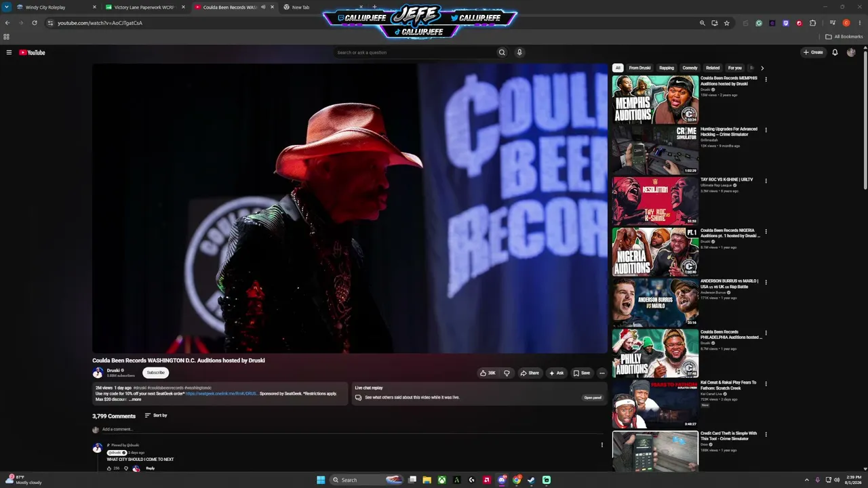Switch to Victory Lane Paperwork tab
868x488 pixels.
click(x=145, y=7)
